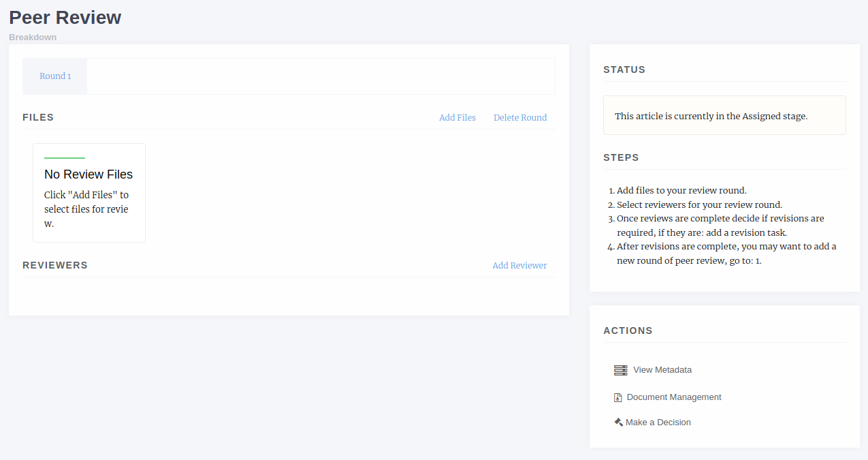Click the Breakdown subtitle text
The width and height of the screenshot is (868, 460).
coord(33,37)
